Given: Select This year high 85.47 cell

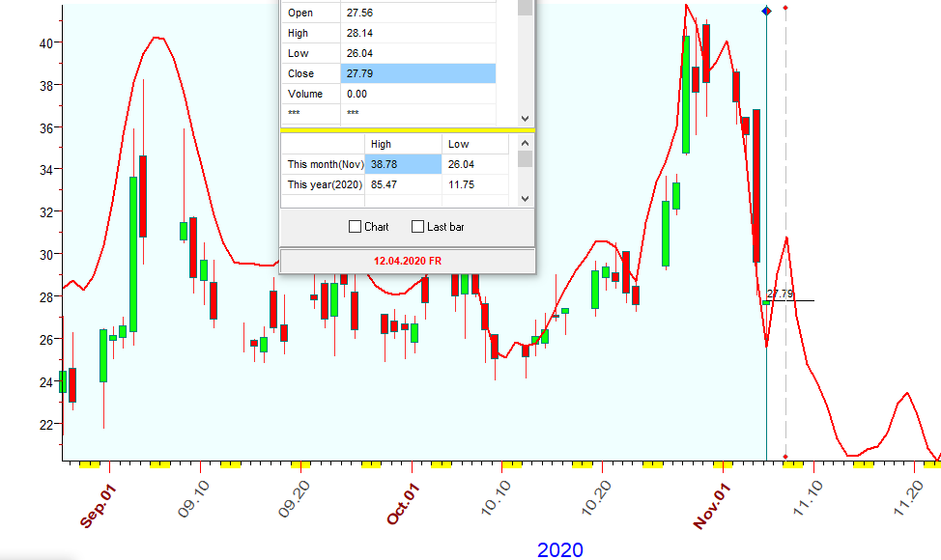Looking at the screenshot, I should [x=403, y=184].
